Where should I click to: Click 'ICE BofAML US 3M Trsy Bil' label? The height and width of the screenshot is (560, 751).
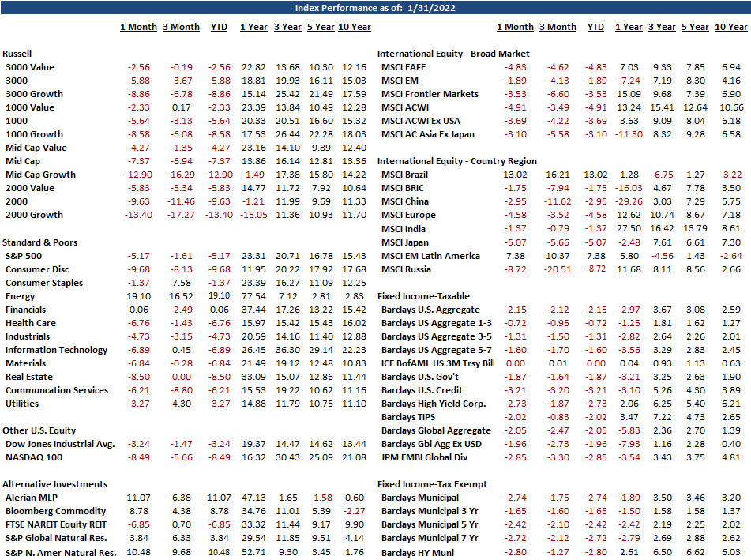437,363
